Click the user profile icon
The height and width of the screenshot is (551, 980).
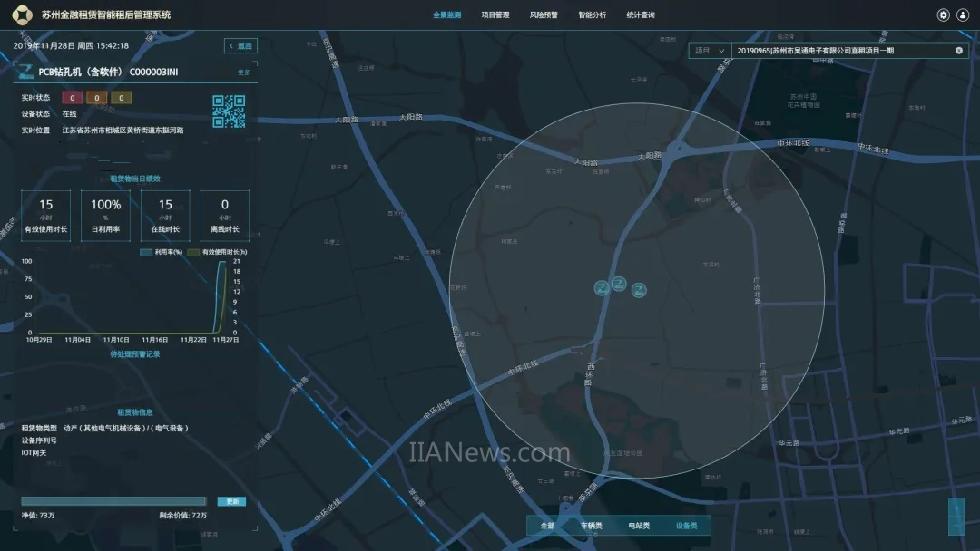[x=963, y=15]
